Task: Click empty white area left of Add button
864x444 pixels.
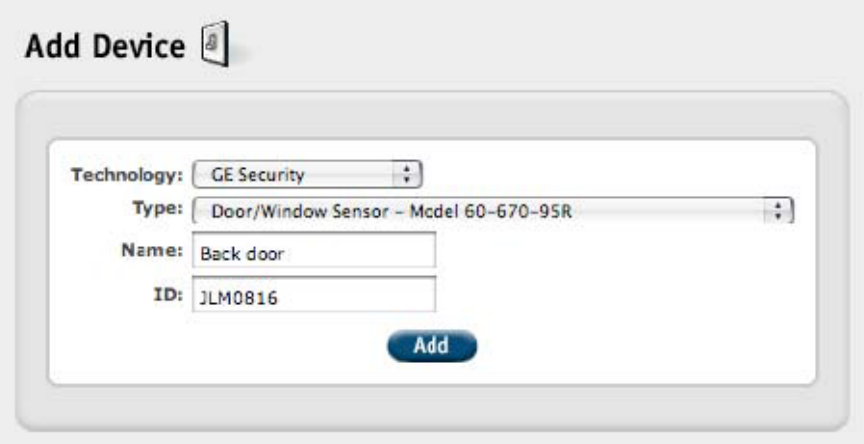Action: coord(220,347)
